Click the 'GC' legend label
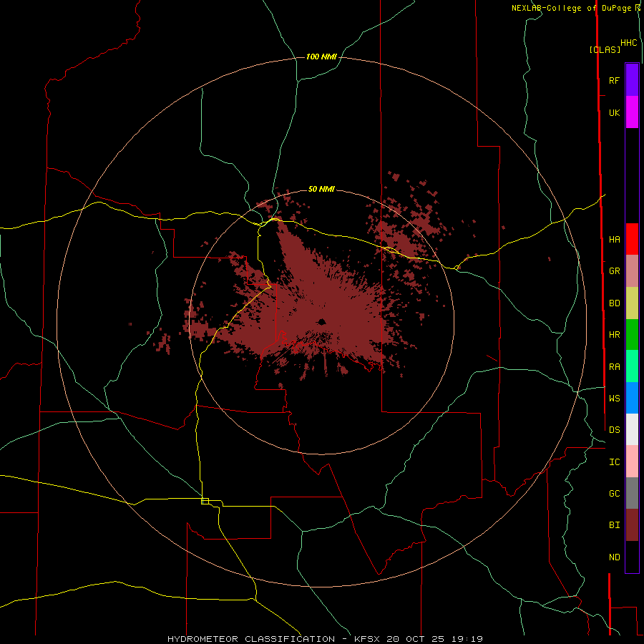Screen dimensions: 644x644 click(614, 493)
